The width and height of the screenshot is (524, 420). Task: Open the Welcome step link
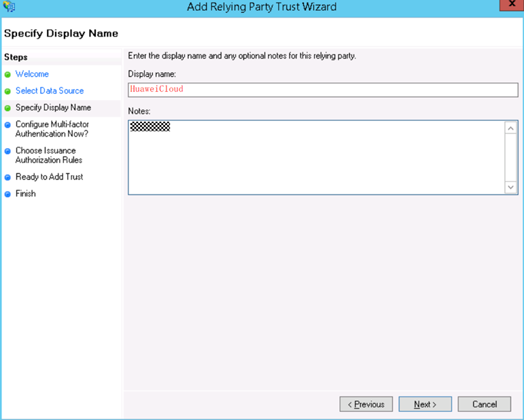click(x=32, y=74)
